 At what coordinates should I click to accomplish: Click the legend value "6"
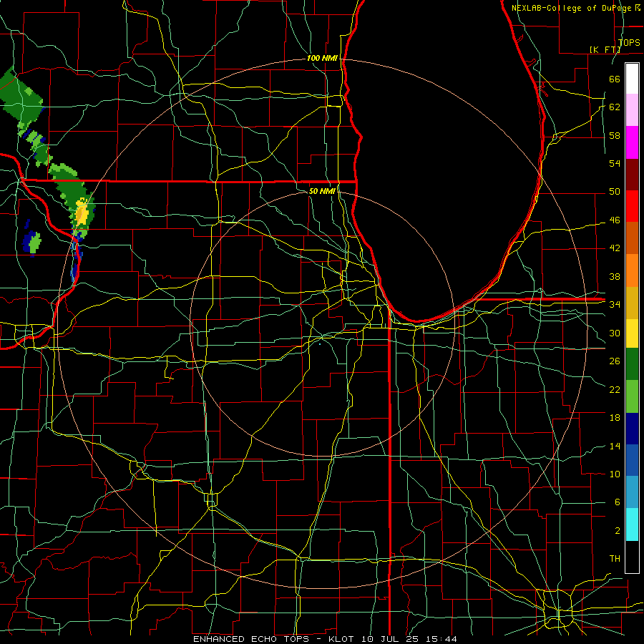[617, 502]
